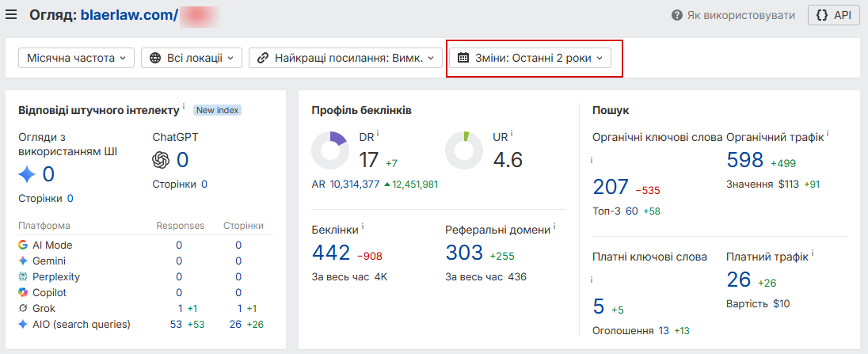The height and width of the screenshot is (354, 868).
Task: Click organic keywords count 207
Action: [611, 187]
